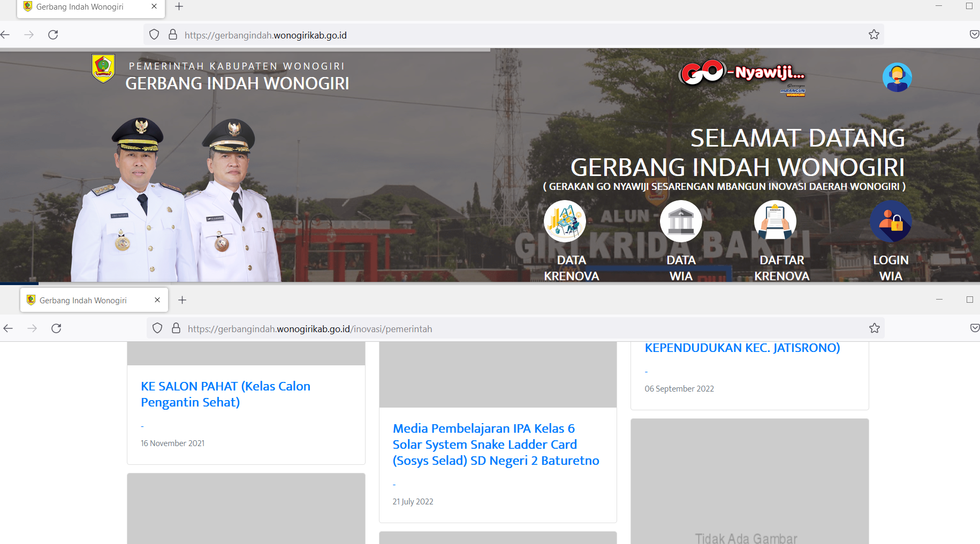Click the back arrow in lower browser
The height and width of the screenshot is (544, 980).
coord(8,328)
